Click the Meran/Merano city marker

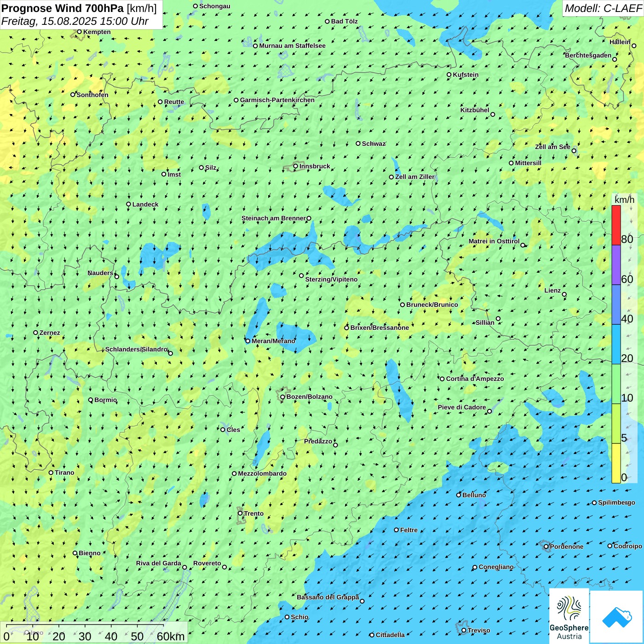[x=248, y=341]
